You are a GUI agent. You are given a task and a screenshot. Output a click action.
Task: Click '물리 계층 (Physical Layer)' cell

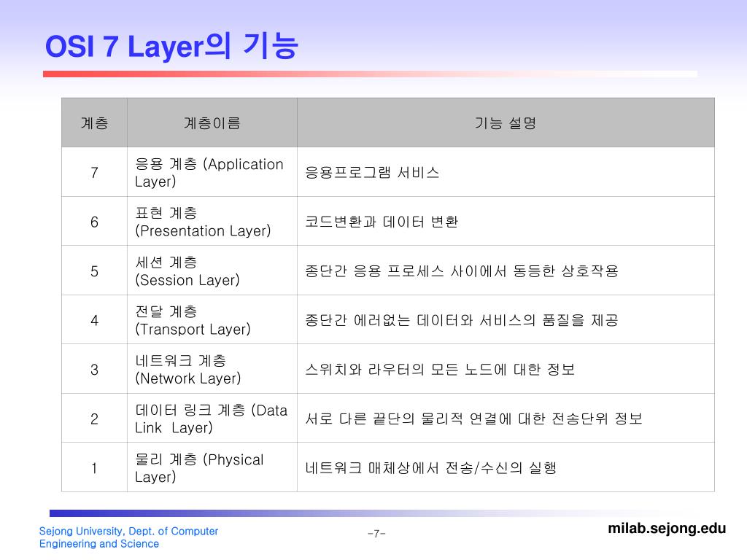pyautogui.click(x=212, y=467)
